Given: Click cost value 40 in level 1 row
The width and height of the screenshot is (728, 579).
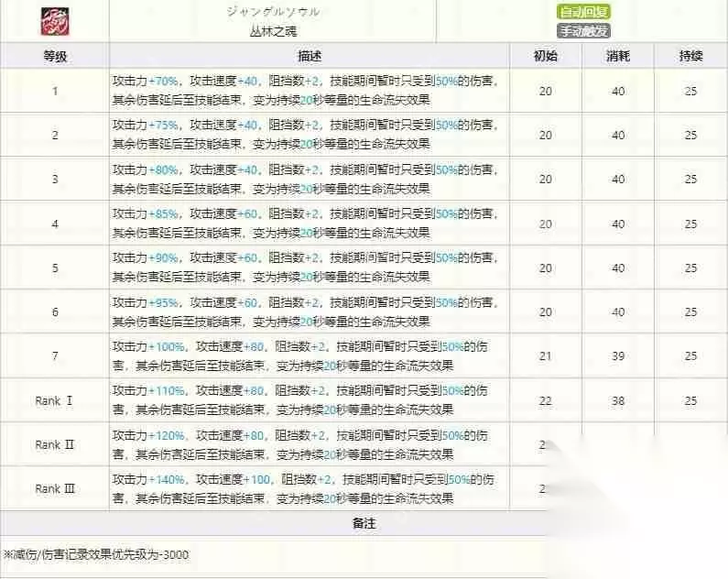Looking at the screenshot, I should (x=618, y=91).
